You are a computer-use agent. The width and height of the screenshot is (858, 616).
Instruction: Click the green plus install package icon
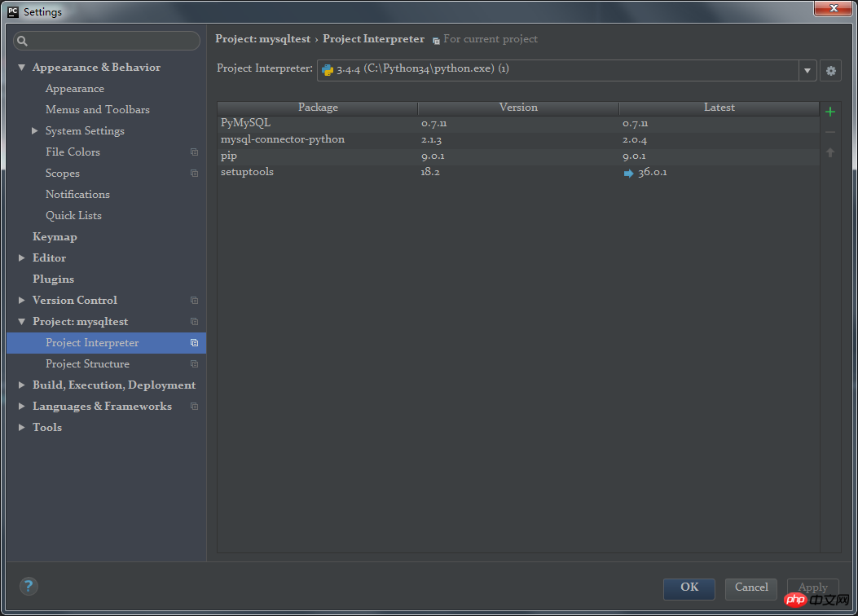(830, 112)
